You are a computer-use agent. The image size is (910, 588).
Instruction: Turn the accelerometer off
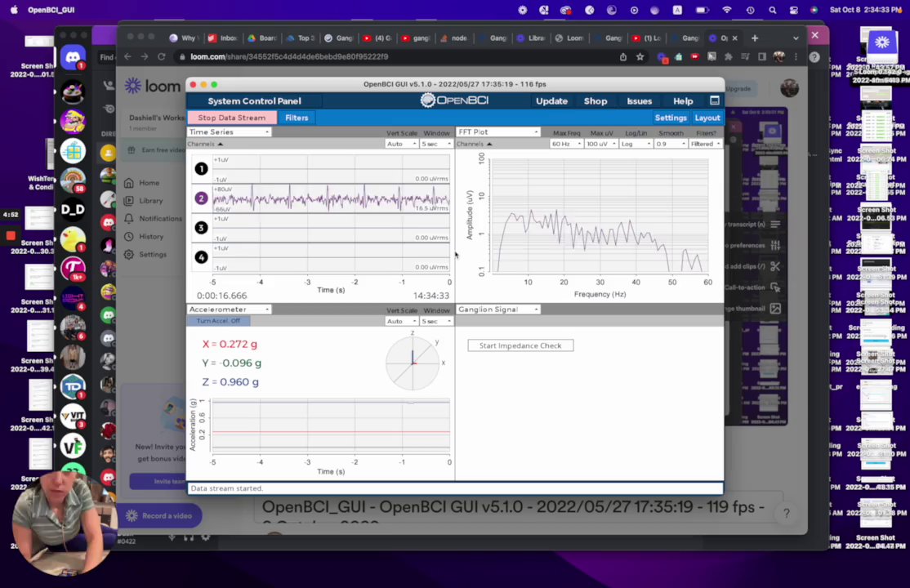[x=217, y=321]
